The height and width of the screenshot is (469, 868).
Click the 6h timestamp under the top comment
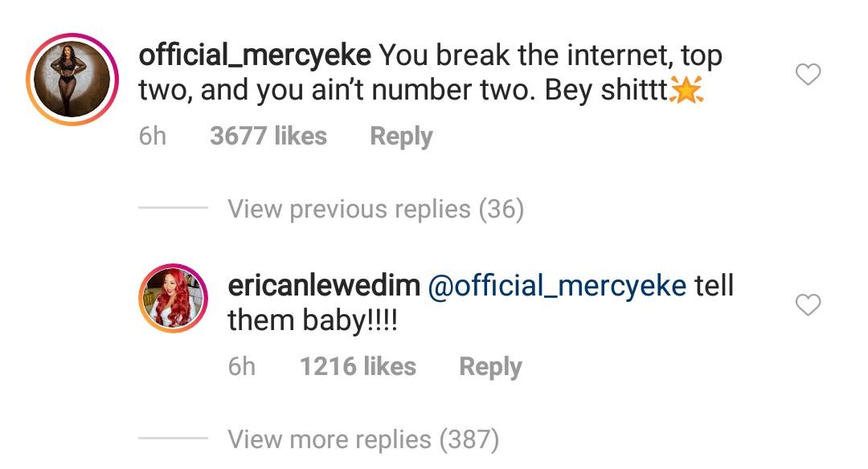pos(152,136)
